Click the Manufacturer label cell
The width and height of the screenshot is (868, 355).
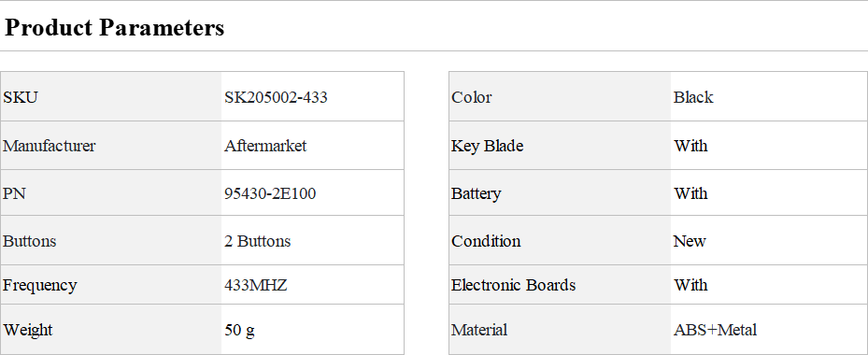[111, 146]
